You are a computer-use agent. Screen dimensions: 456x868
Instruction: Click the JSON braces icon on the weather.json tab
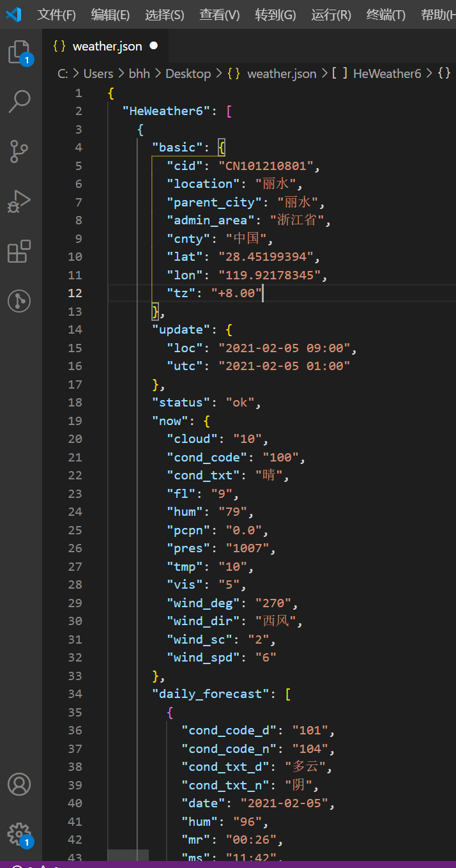[x=59, y=46]
